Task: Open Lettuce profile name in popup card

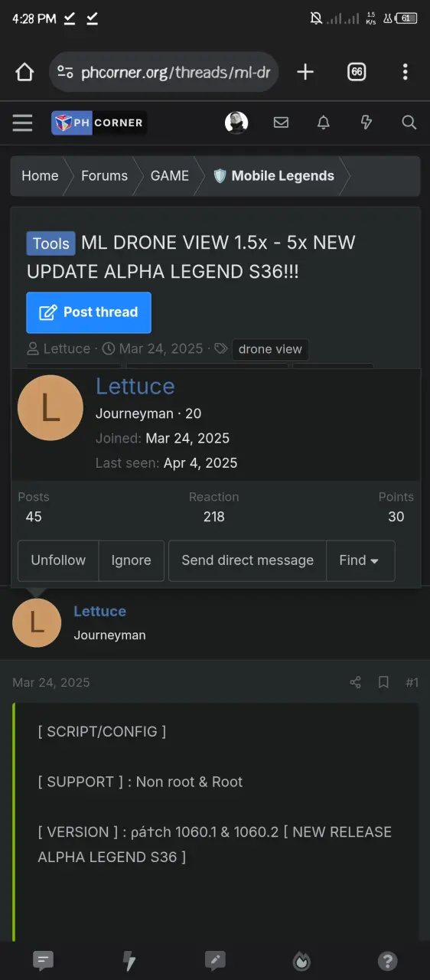Action: click(135, 386)
